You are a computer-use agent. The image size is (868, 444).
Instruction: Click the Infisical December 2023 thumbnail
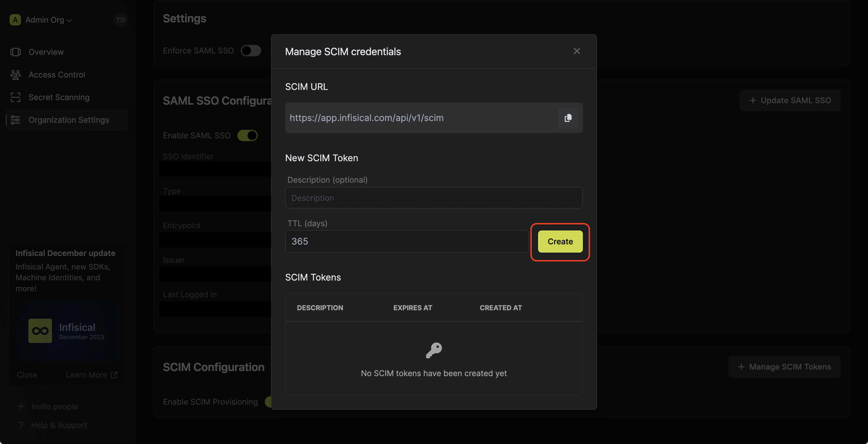coord(67,331)
